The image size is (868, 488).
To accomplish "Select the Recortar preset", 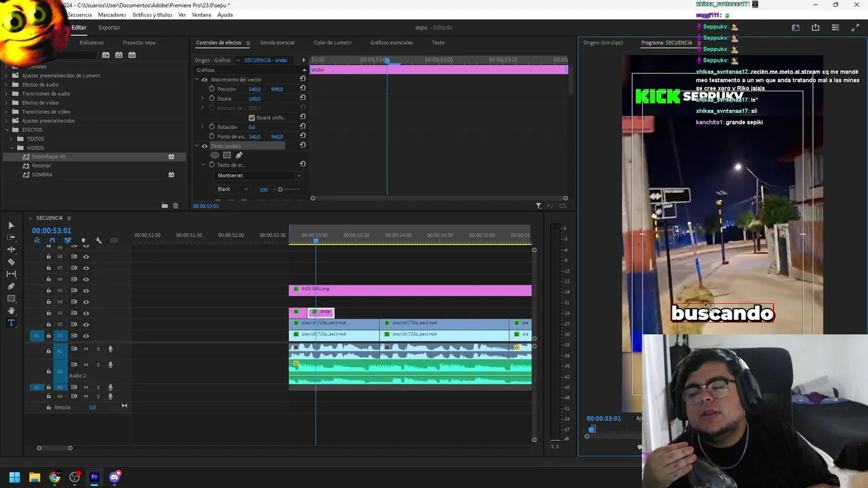I will pos(41,165).
